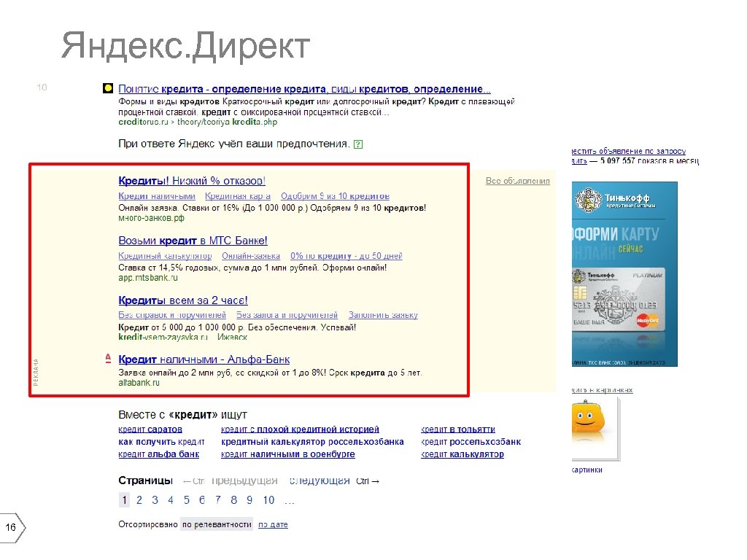Open the creditorus.ru theory/teoriya kredita.php URL
The width and height of the screenshot is (747, 560).
(198, 122)
